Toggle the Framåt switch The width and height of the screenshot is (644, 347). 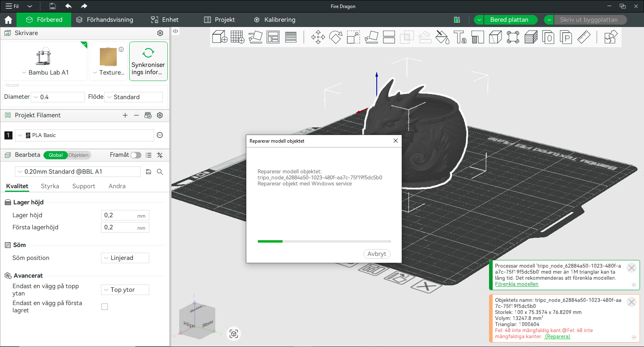click(136, 155)
